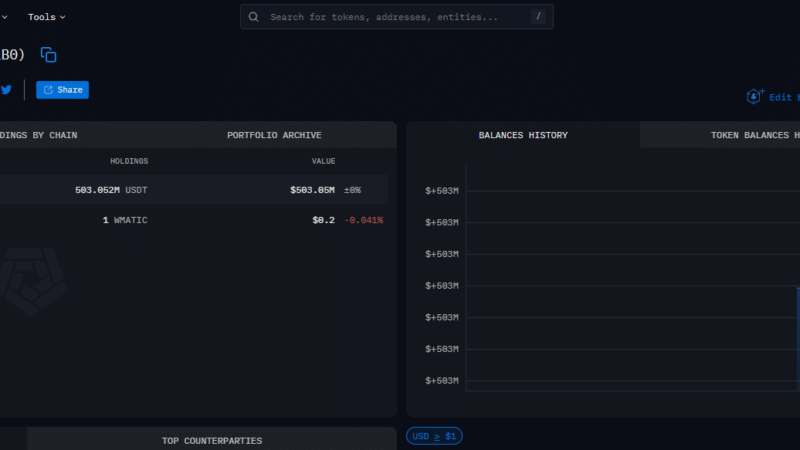
Task: Click the slash shortcut hint in the search bar
Action: pos(538,16)
